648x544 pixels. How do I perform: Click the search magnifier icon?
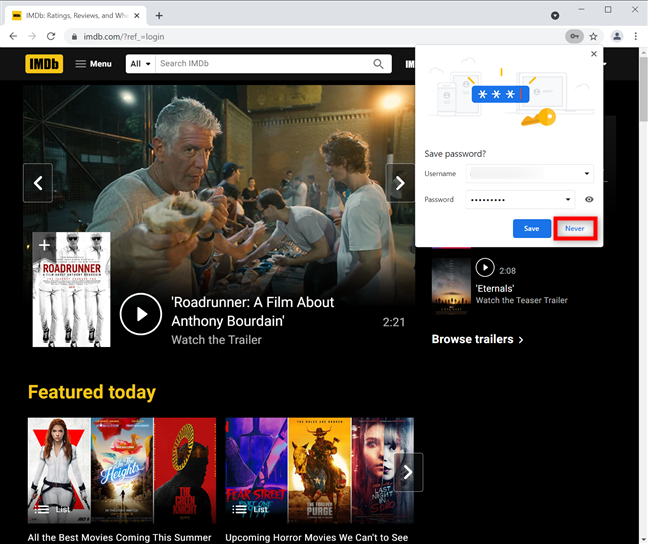pyautogui.click(x=379, y=64)
